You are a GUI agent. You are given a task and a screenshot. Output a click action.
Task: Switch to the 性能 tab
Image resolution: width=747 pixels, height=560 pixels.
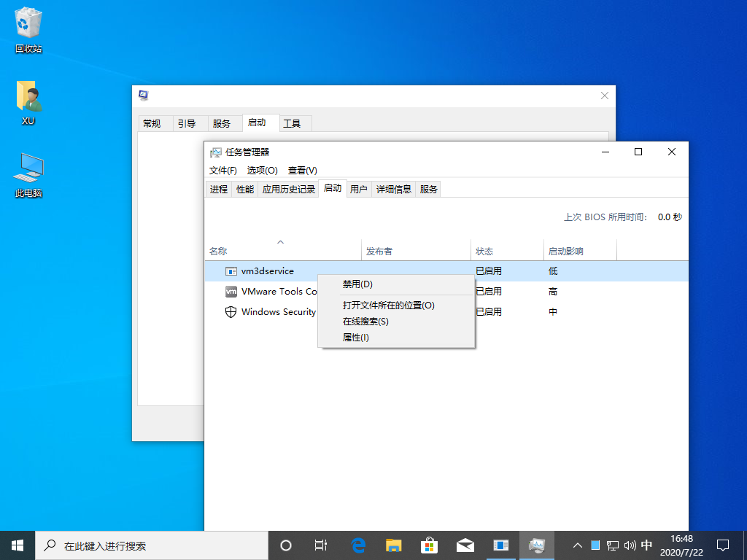(245, 190)
